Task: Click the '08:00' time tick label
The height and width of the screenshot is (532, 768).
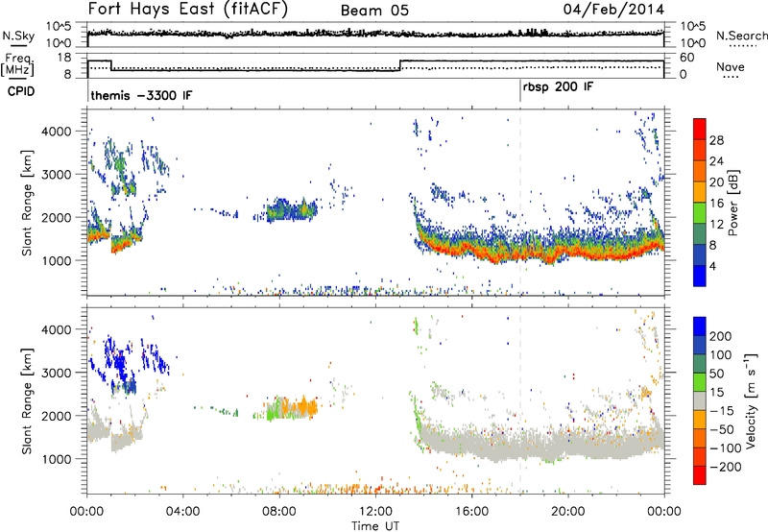Action: point(279,512)
